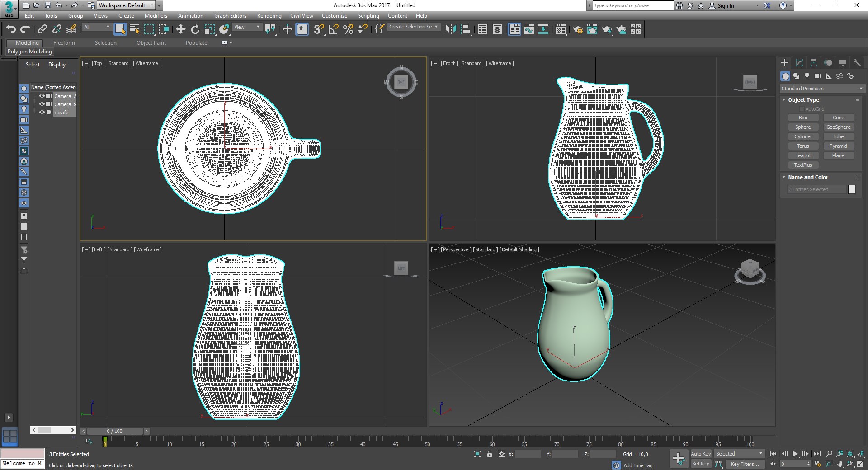Open the Utilities wrench panel
This screenshot has height=470, width=868.
pos(857,63)
